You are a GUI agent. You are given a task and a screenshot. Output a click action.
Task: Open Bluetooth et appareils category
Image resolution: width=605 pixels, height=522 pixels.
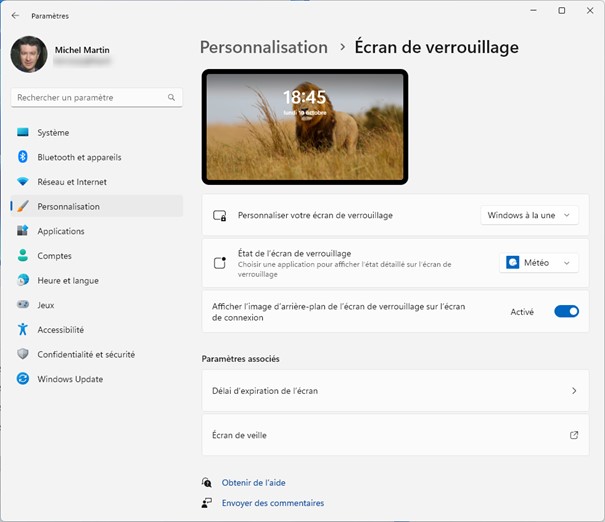[x=96, y=157]
